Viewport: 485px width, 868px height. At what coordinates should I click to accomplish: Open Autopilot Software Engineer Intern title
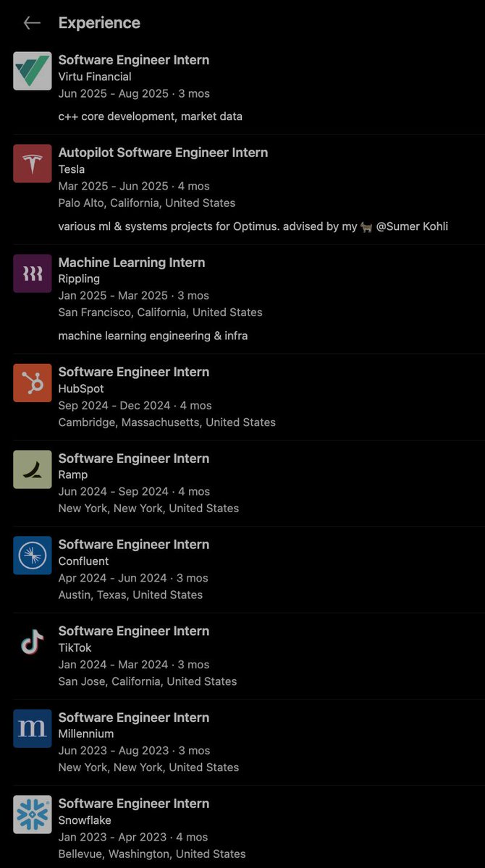tap(163, 153)
